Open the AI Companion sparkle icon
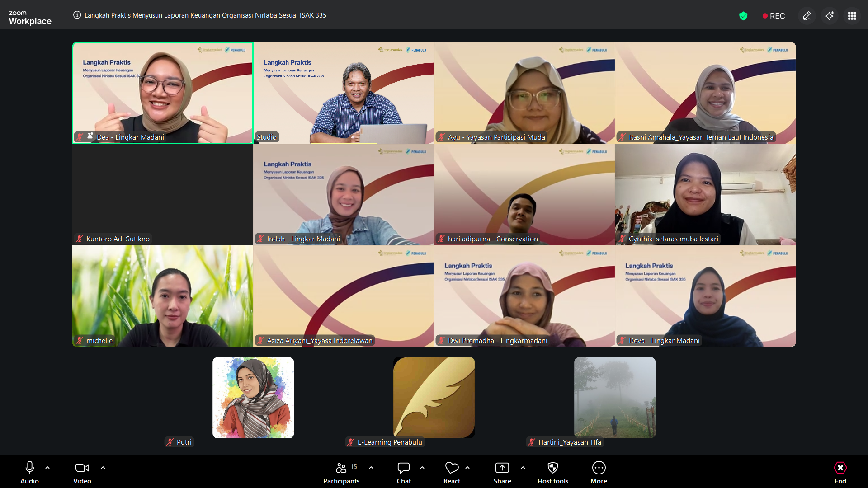The height and width of the screenshot is (488, 868). (830, 16)
